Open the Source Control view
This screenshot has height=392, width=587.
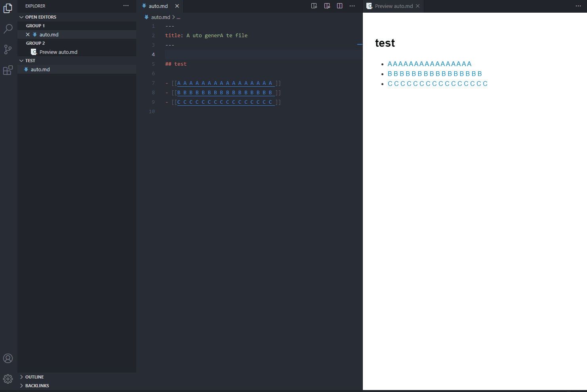pos(8,49)
